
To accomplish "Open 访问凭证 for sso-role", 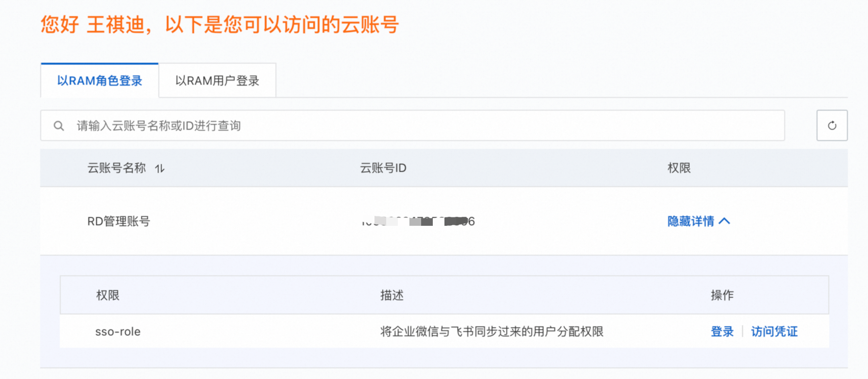I will point(774,332).
